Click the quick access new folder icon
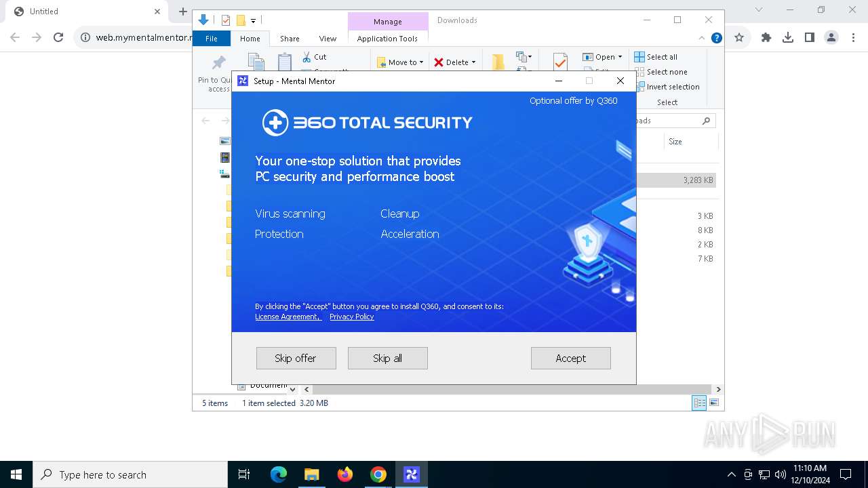868x488 pixels. click(x=240, y=20)
